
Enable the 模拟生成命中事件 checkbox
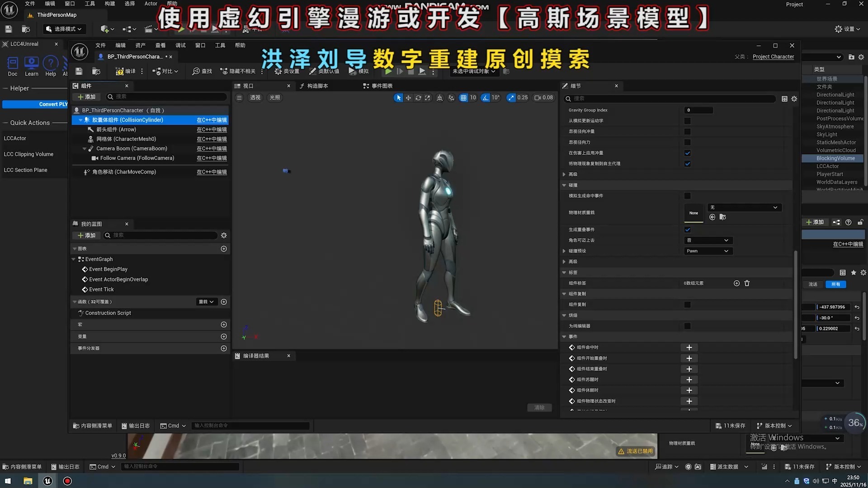point(688,196)
